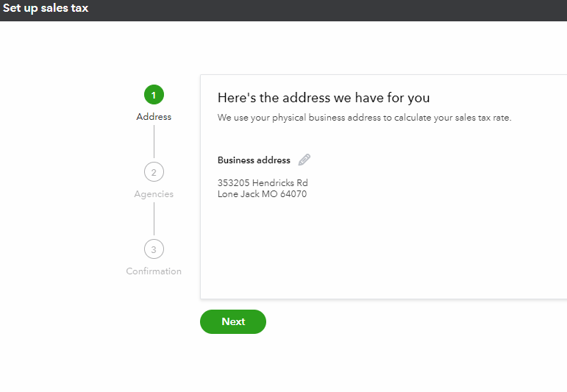Continue with the green Next button
This screenshot has width=567, height=392.
click(233, 321)
